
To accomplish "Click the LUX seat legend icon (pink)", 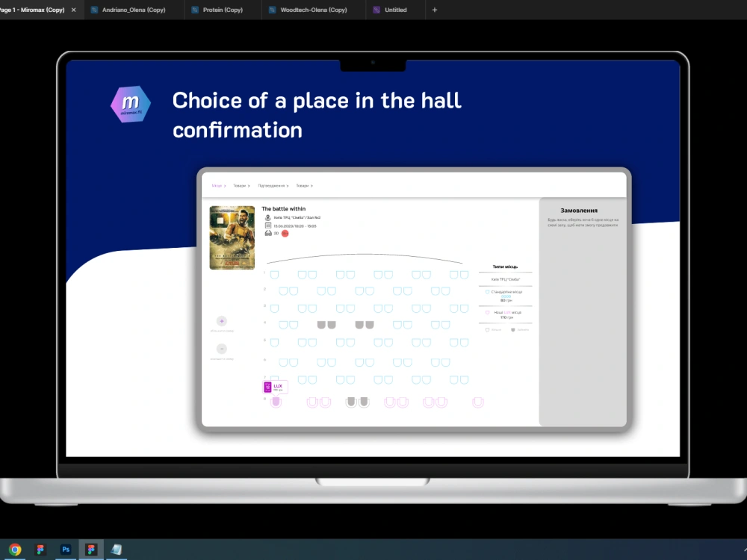I will click(x=487, y=312).
